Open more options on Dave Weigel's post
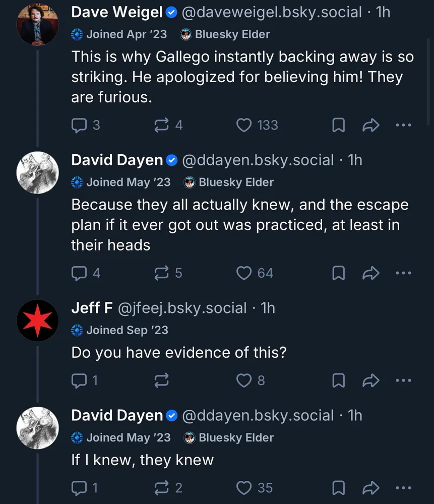Image resolution: width=434 pixels, height=504 pixels. [403, 125]
